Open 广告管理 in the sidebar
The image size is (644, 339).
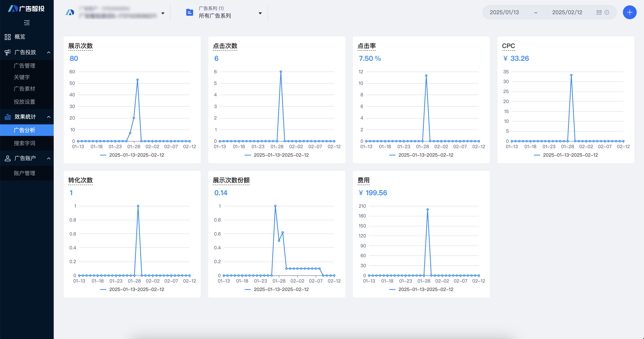[24, 65]
